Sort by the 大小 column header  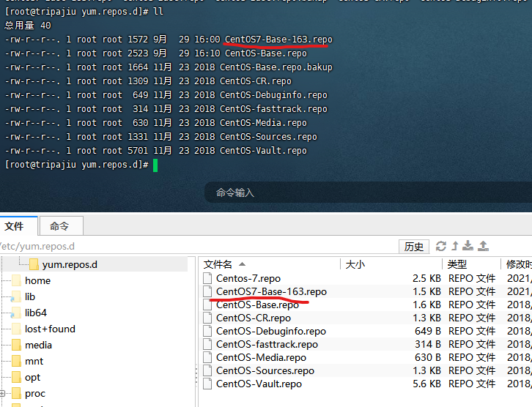[391, 264]
